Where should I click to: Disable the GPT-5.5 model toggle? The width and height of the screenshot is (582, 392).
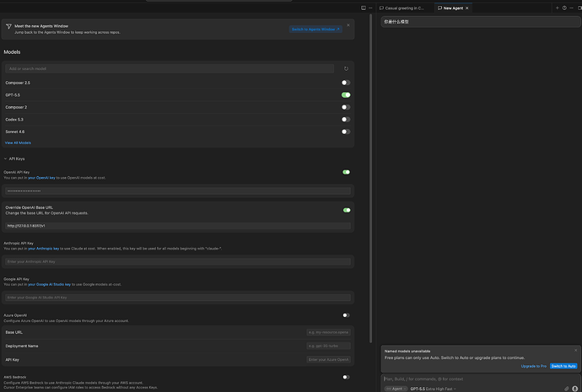point(346,95)
